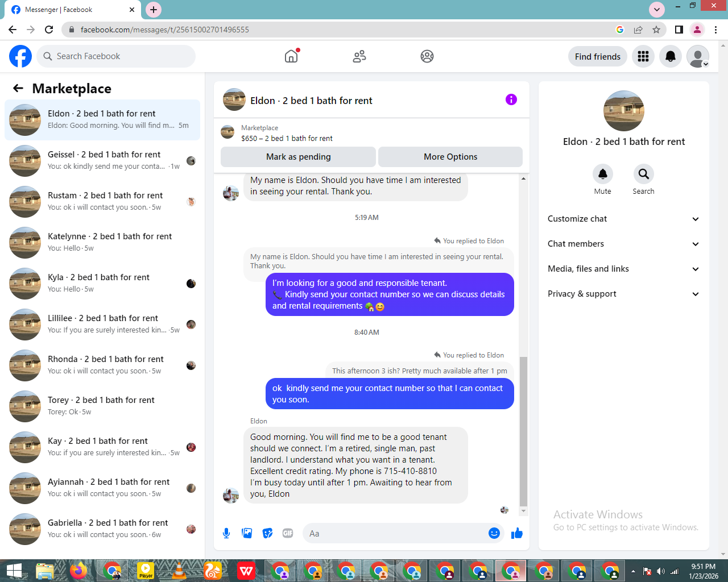This screenshot has width=728, height=582.
Task: Open Katelynne 2 bed 1 bath conversation
Action: pyautogui.click(x=102, y=243)
